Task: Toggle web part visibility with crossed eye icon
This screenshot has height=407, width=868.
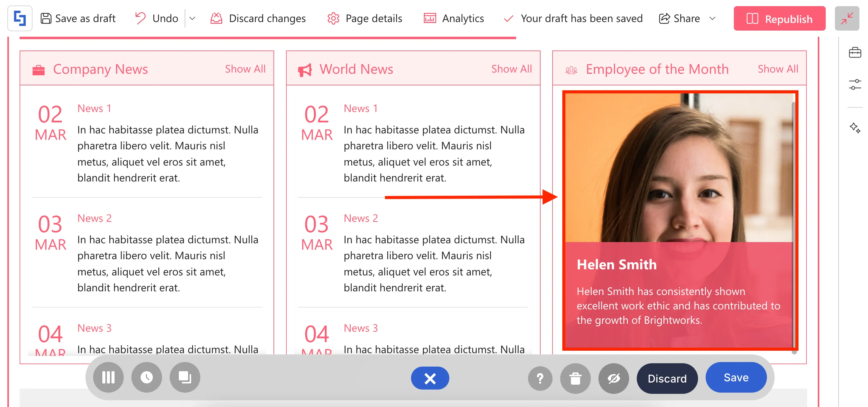Action: click(613, 378)
